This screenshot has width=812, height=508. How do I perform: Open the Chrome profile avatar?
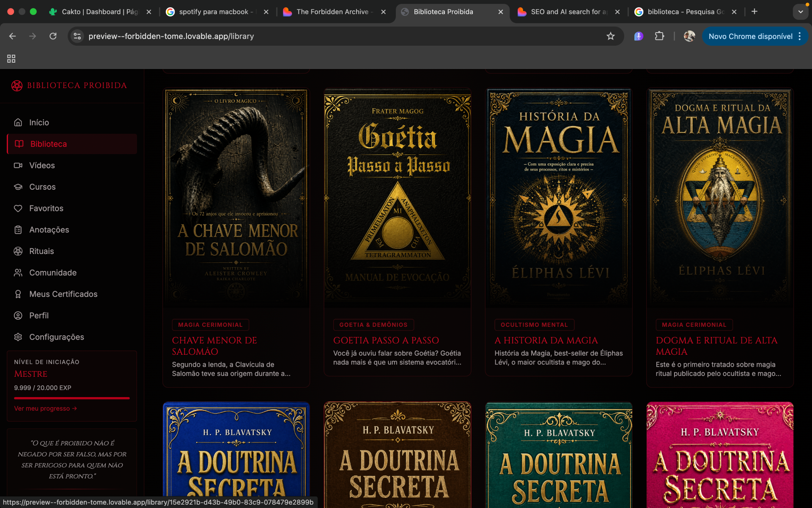689,36
